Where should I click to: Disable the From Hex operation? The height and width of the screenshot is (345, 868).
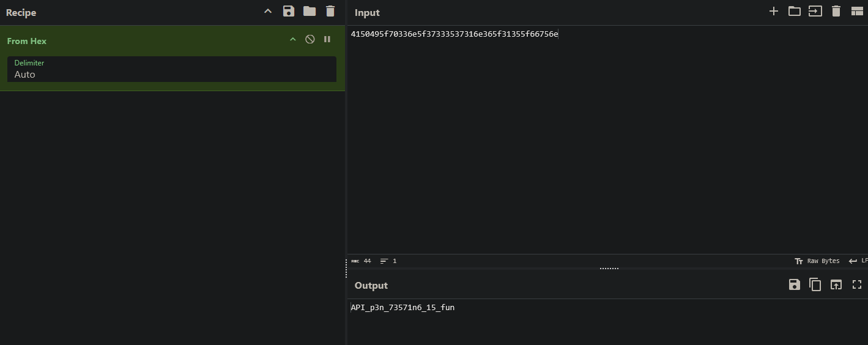[x=310, y=39]
